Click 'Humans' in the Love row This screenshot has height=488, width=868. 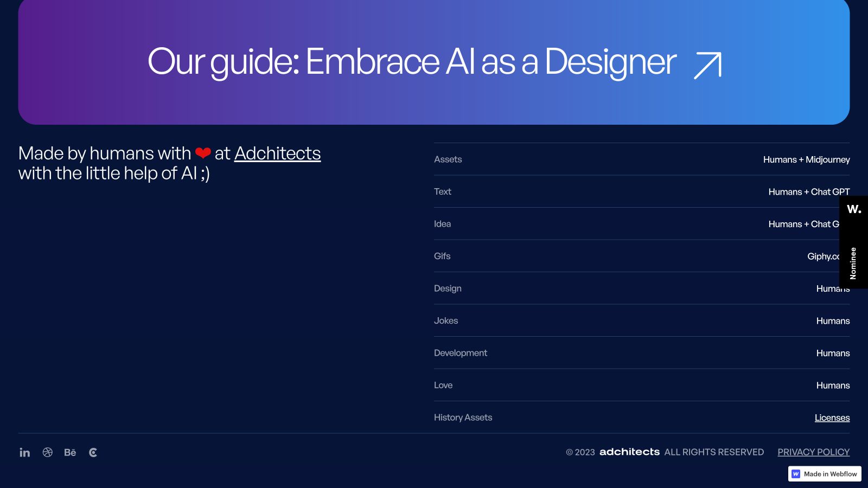(833, 386)
